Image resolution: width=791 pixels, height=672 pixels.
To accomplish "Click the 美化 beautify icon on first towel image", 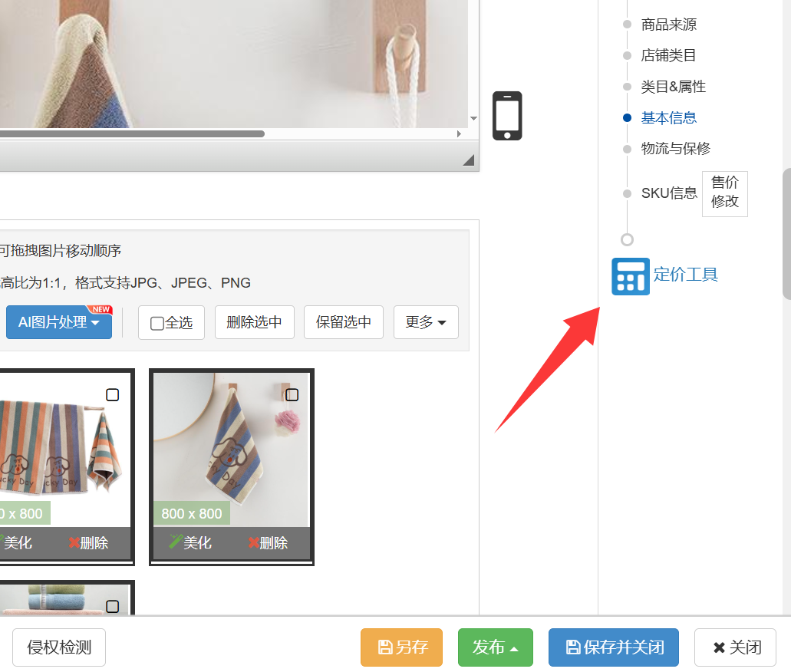I will coord(3,542).
